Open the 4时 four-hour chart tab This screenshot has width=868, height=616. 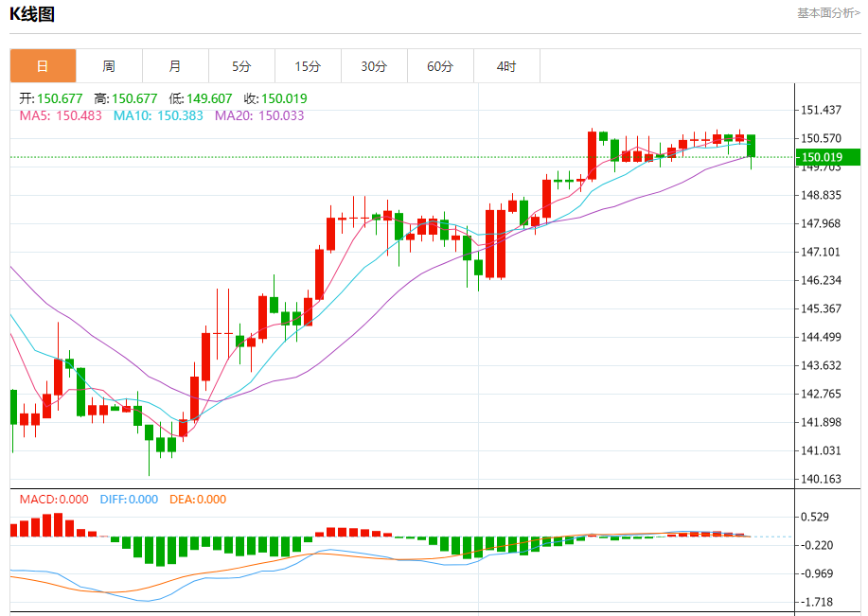tap(506, 66)
